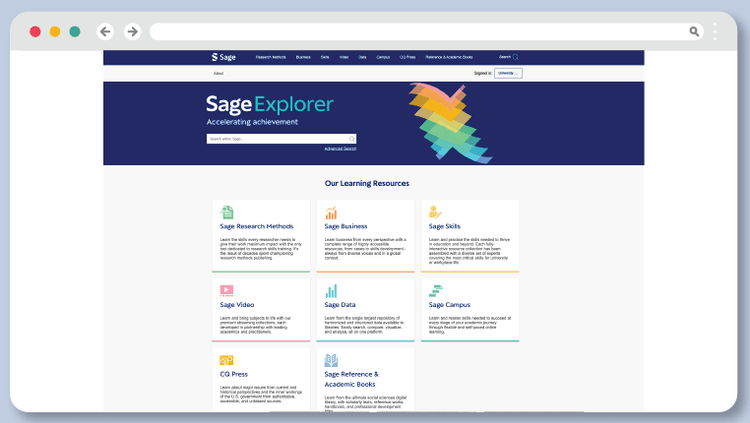Open Sage Reference & Academic Books title
This screenshot has width=750, height=423.
(x=351, y=379)
